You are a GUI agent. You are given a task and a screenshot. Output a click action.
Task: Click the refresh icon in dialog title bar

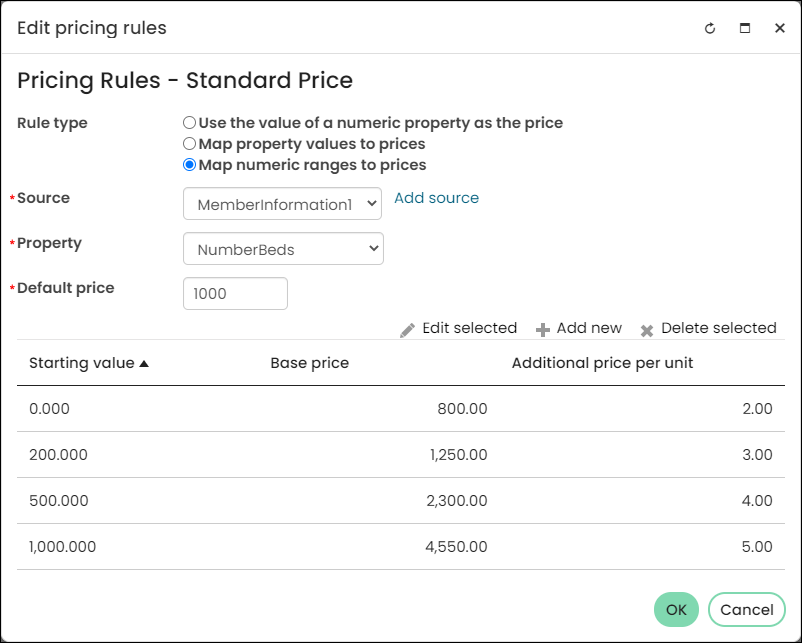tap(710, 28)
